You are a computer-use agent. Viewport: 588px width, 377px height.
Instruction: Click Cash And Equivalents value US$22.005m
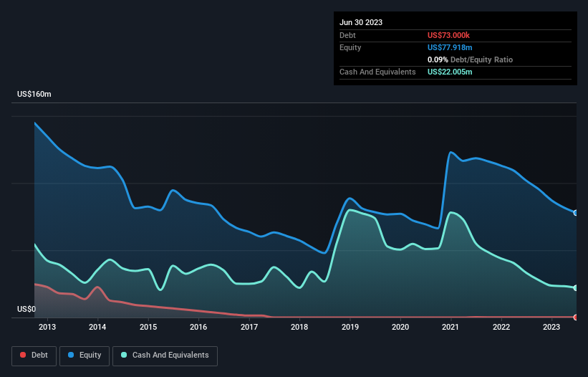click(450, 72)
